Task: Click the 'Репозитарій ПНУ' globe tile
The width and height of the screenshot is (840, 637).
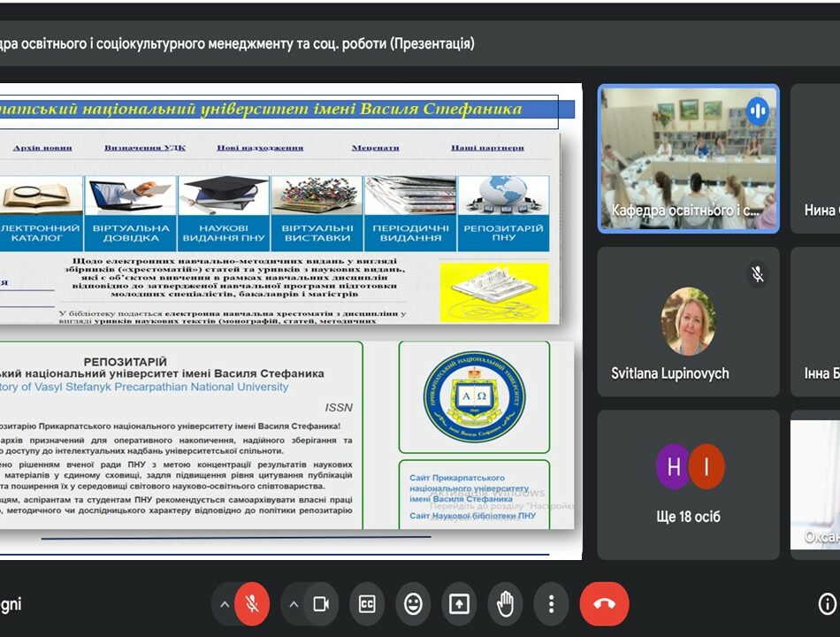Action: pyautogui.click(x=503, y=213)
